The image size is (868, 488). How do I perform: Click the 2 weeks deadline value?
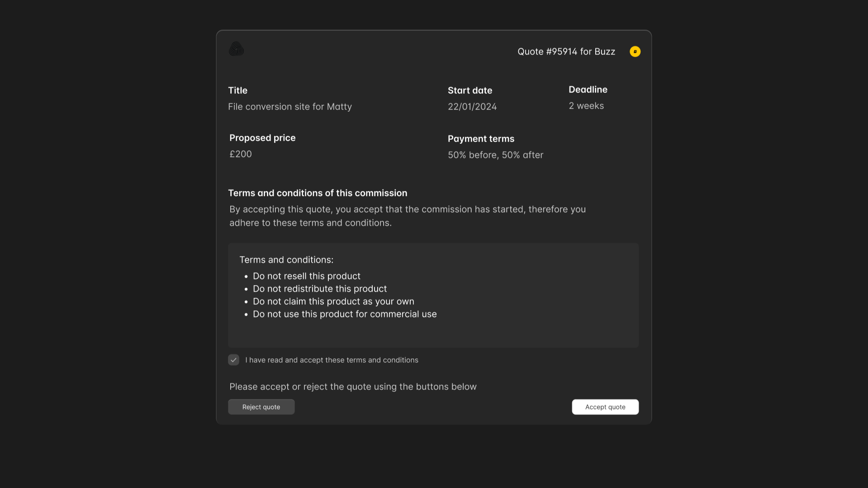click(x=586, y=106)
